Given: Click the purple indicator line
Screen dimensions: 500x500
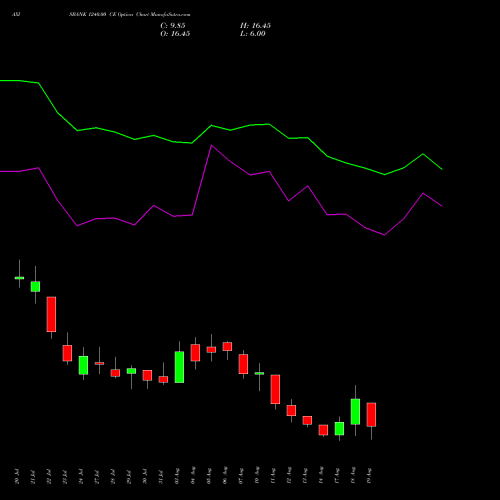Looking at the screenshot, I should (211, 146).
